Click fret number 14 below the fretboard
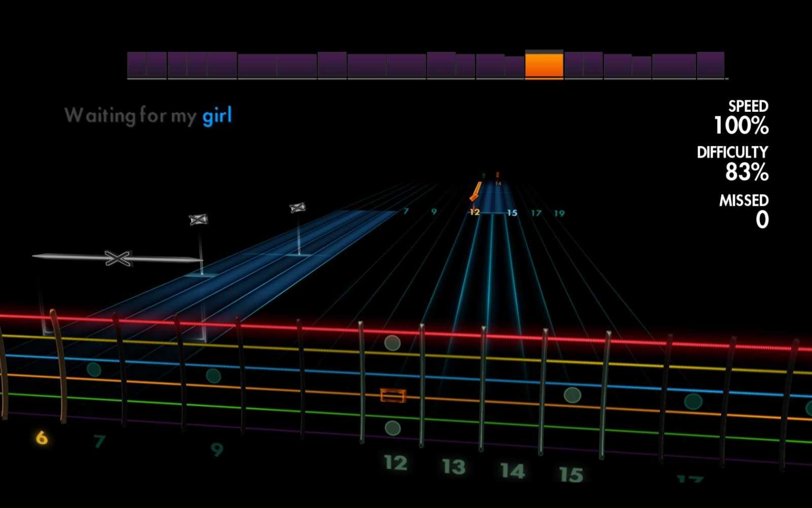812x508 pixels. click(x=513, y=471)
